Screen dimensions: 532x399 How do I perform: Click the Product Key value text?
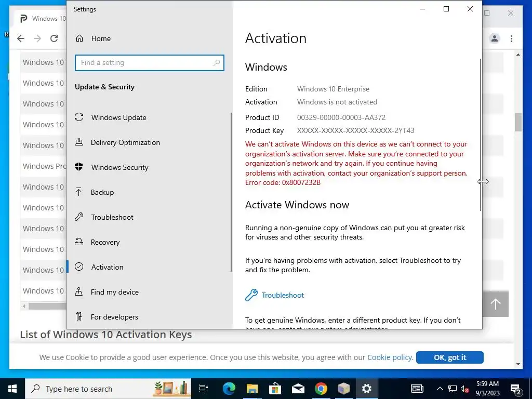(355, 130)
